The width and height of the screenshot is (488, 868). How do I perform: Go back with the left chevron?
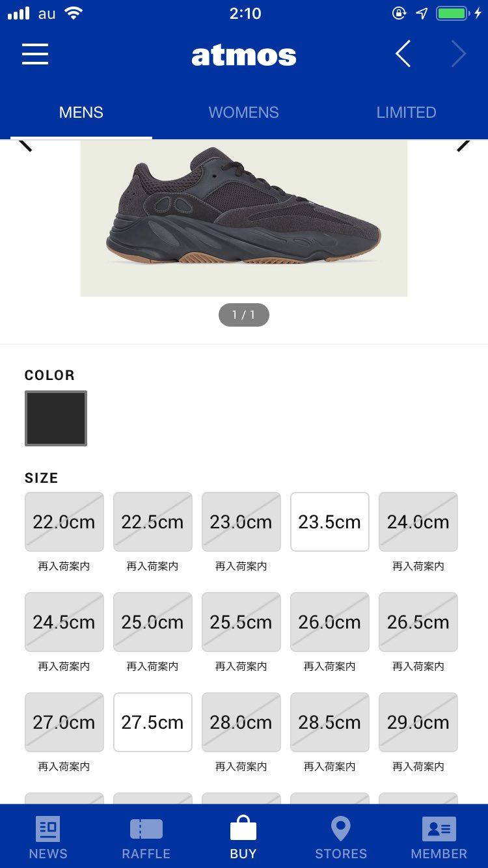point(403,54)
